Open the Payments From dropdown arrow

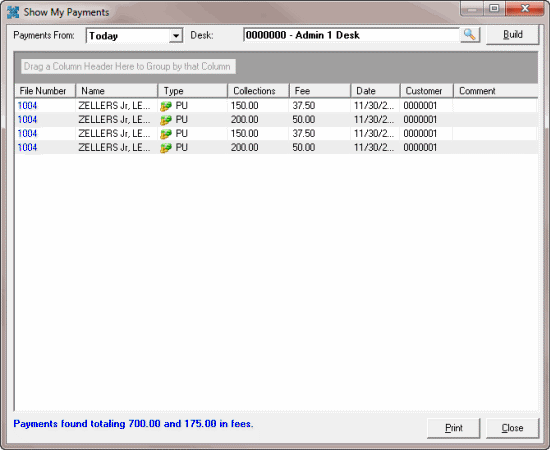[176, 36]
